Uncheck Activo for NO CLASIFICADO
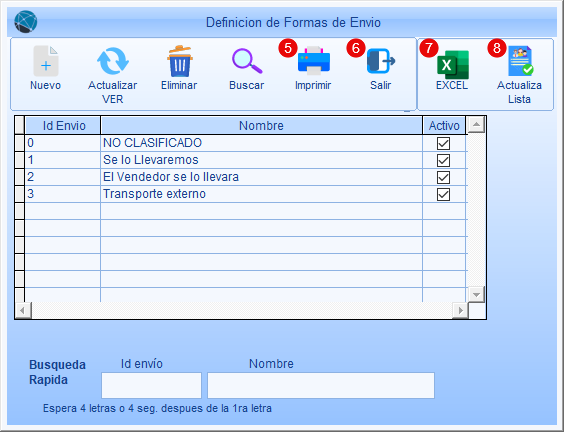The image size is (564, 432). (x=443, y=143)
